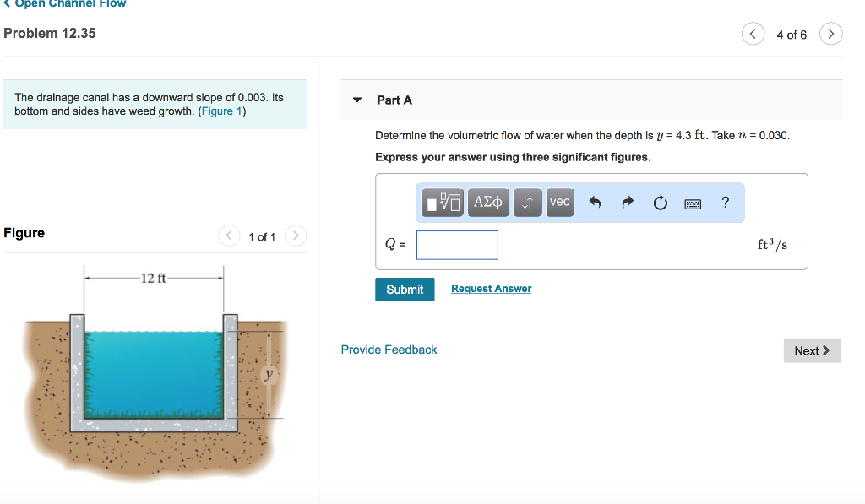Reset the answer field with circular arrow
This screenshot has height=504, width=865.
(x=660, y=203)
